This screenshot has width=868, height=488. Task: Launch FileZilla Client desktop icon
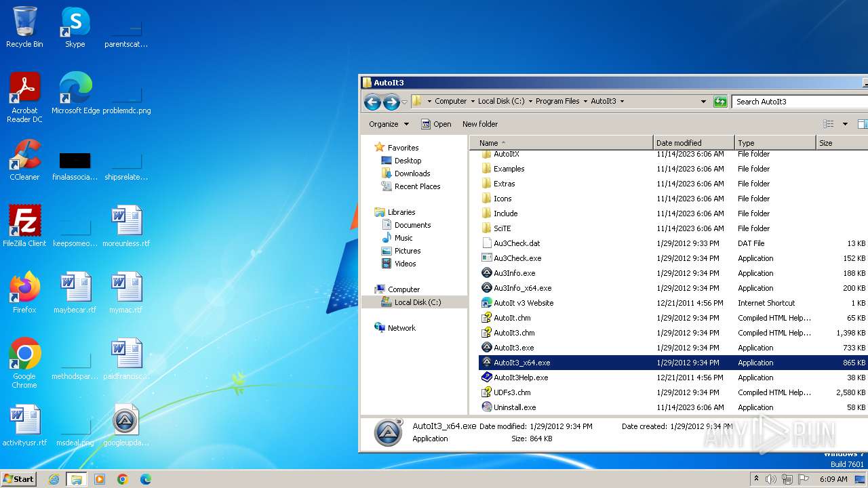tap(24, 226)
